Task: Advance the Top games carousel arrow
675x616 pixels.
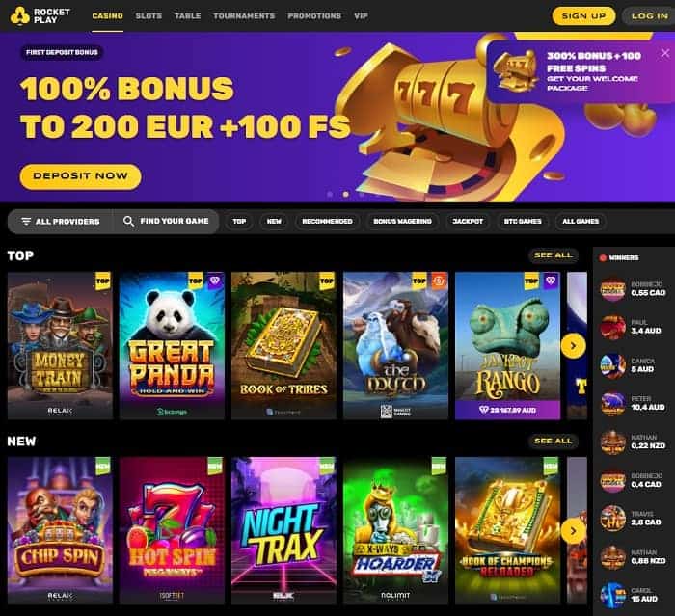Action: (x=573, y=346)
